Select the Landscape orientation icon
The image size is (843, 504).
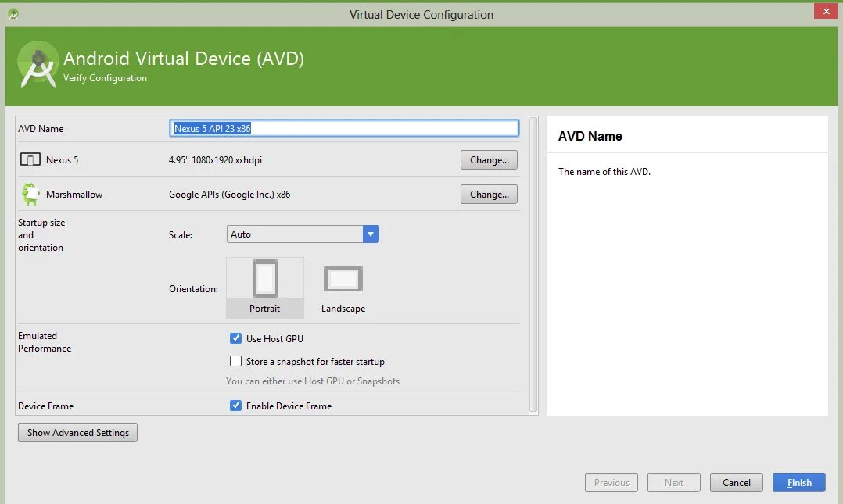click(x=343, y=279)
